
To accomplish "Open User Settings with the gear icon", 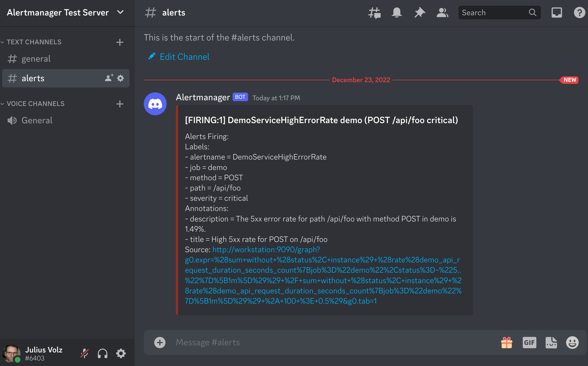I will click(x=121, y=353).
